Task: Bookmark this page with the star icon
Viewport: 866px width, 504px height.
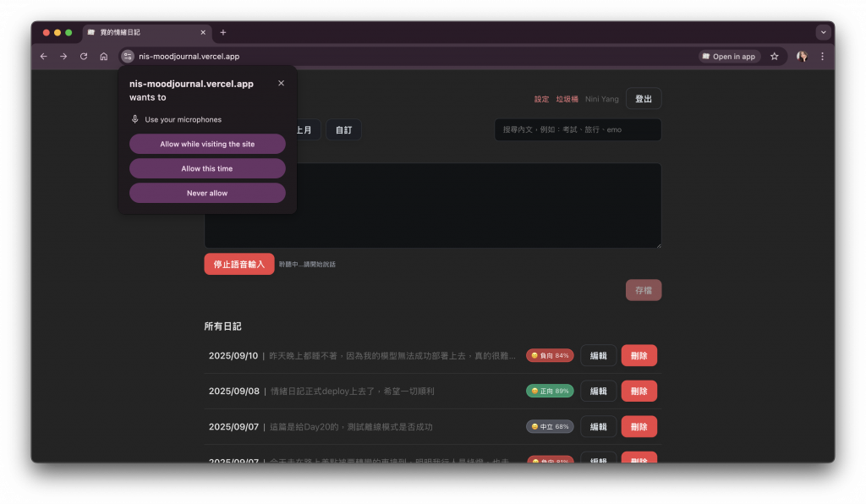Action: click(x=775, y=57)
